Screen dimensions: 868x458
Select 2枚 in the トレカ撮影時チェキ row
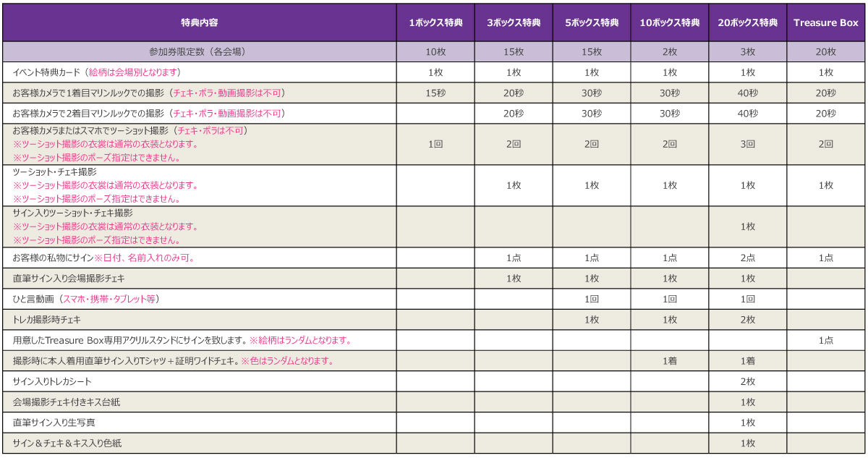coord(748,320)
